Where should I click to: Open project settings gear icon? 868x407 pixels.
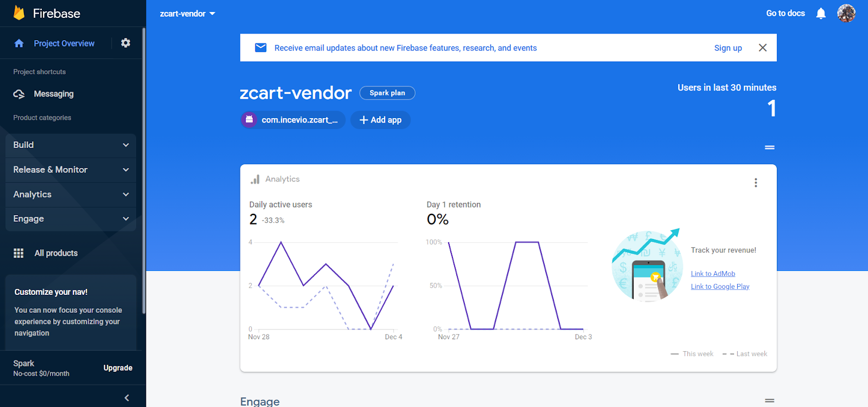[126, 43]
